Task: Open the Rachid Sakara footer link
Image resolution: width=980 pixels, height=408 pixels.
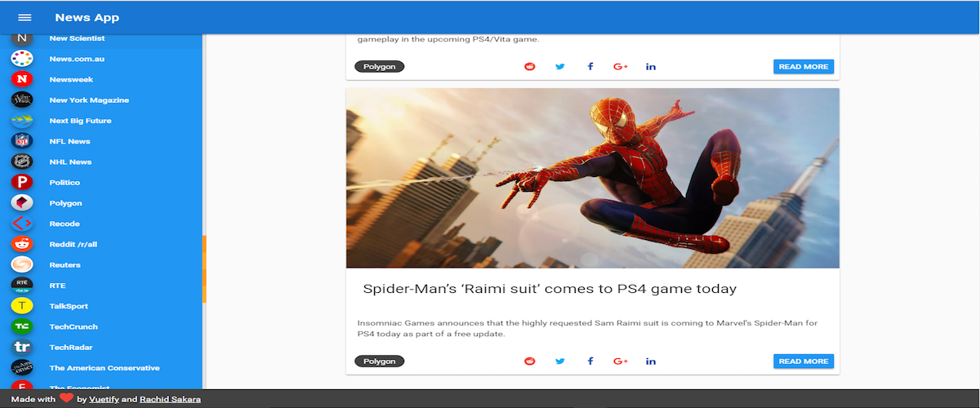Action: pos(170,399)
